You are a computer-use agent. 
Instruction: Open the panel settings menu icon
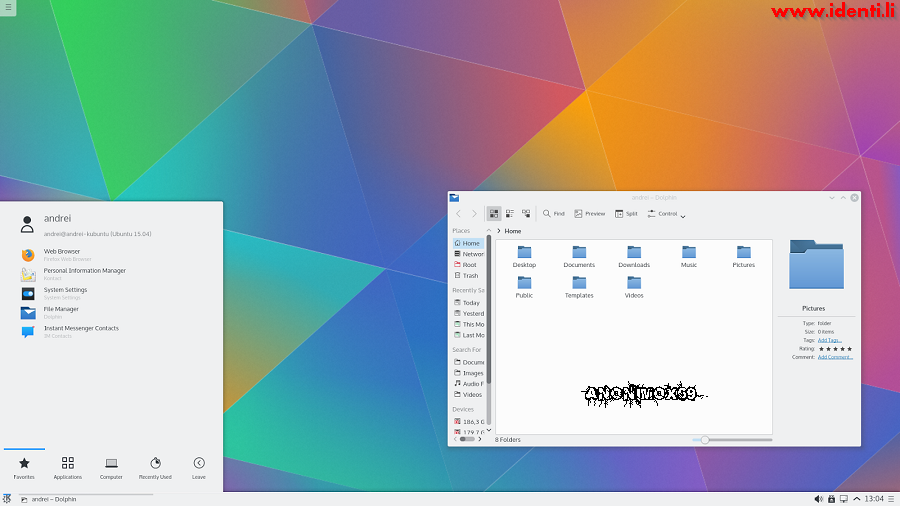click(891, 499)
